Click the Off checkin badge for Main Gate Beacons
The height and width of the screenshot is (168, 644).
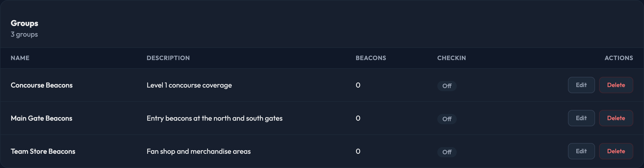click(x=447, y=119)
